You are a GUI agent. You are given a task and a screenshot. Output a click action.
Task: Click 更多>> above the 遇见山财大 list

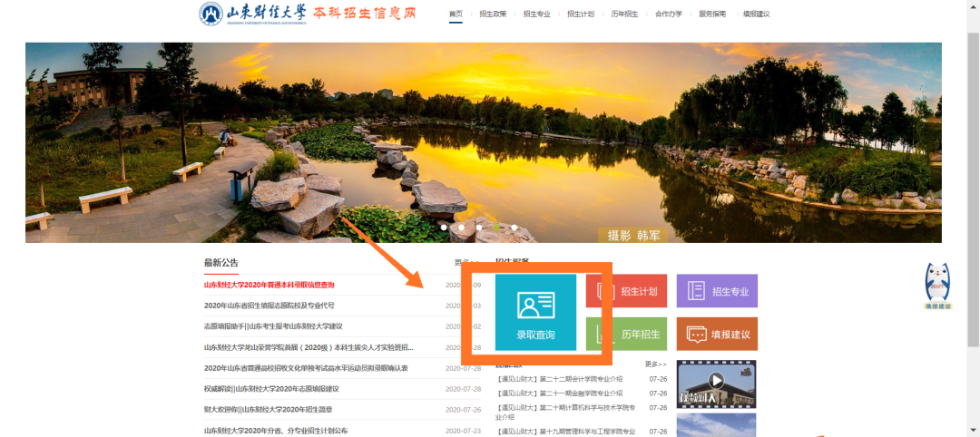(656, 364)
